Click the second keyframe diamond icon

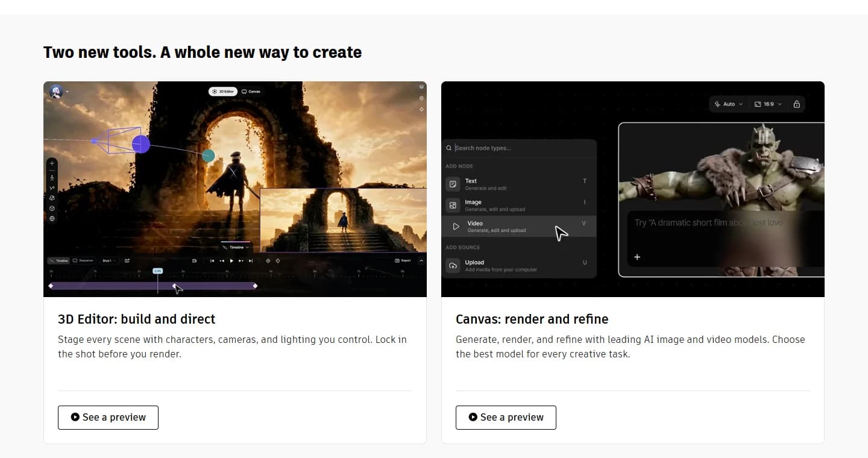pyautogui.click(x=278, y=261)
